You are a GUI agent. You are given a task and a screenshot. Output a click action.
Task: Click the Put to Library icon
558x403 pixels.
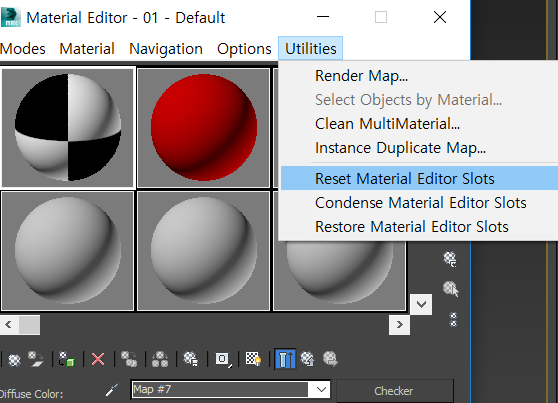point(191,359)
